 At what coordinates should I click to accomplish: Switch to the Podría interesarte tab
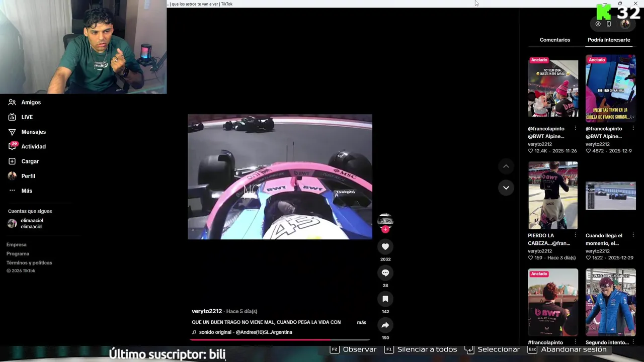point(609,40)
